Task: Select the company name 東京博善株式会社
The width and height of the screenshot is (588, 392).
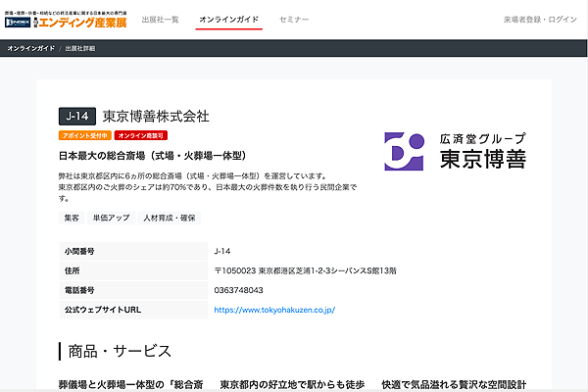Action: 156,117
